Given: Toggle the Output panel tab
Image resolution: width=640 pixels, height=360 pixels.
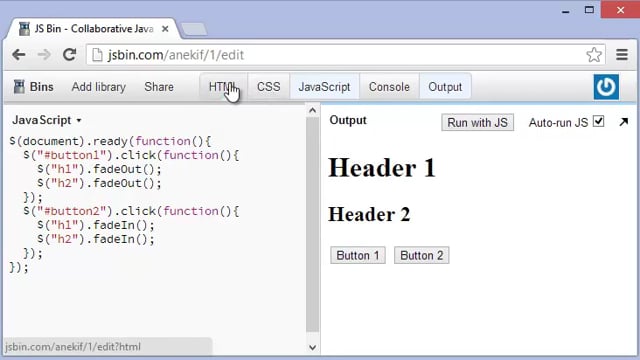Looking at the screenshot, I should [x=445, y=87].
